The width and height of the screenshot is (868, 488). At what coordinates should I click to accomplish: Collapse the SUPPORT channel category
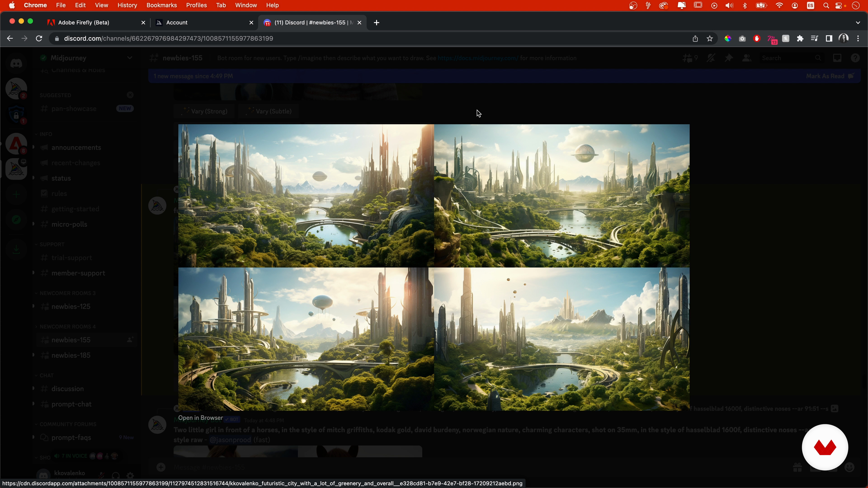click(x=52, y=244)
